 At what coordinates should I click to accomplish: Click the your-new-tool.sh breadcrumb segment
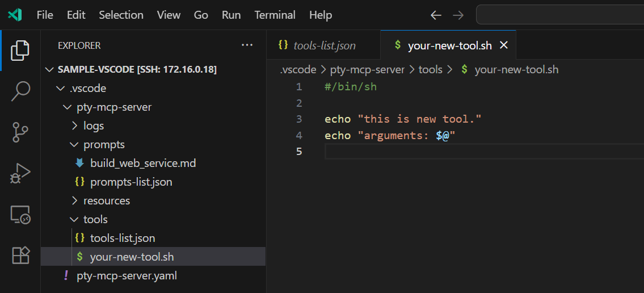tap(516, 69)
